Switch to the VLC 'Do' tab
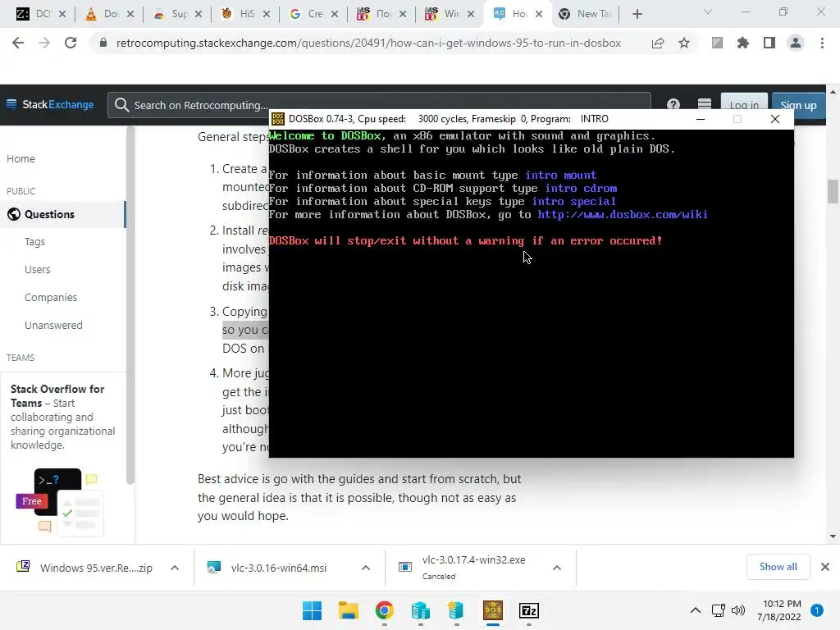This screenshot has width=840, height=630. [111, 14]
